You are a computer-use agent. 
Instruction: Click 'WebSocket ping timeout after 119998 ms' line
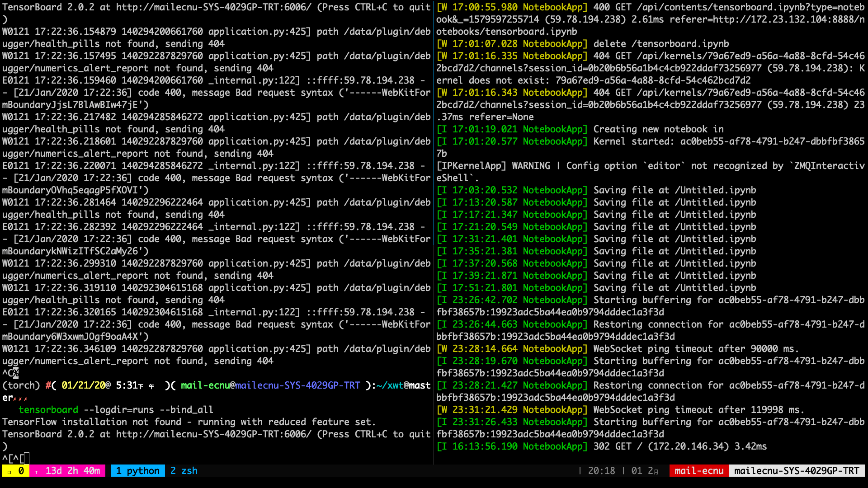tap(699, 410)
